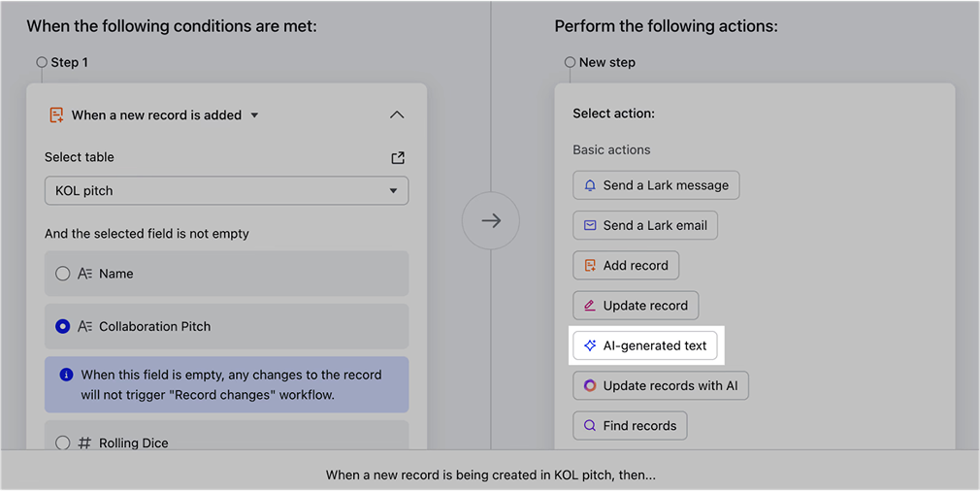Click the sparkle icon on AI-generated text
The height and width of the screenshot is (491, 980).
tap(590, 345)
